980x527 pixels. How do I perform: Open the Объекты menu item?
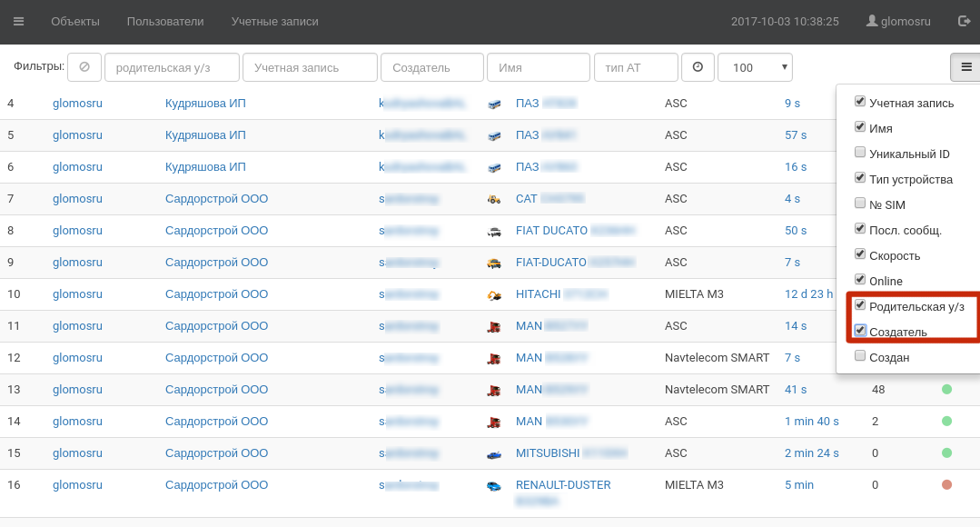(75, 21)
